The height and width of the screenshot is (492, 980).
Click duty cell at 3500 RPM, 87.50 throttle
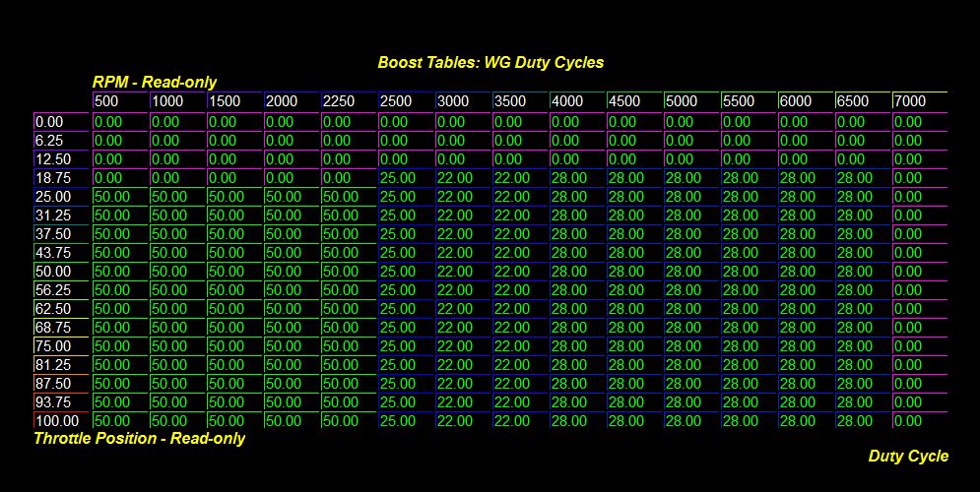click(519, 384)
